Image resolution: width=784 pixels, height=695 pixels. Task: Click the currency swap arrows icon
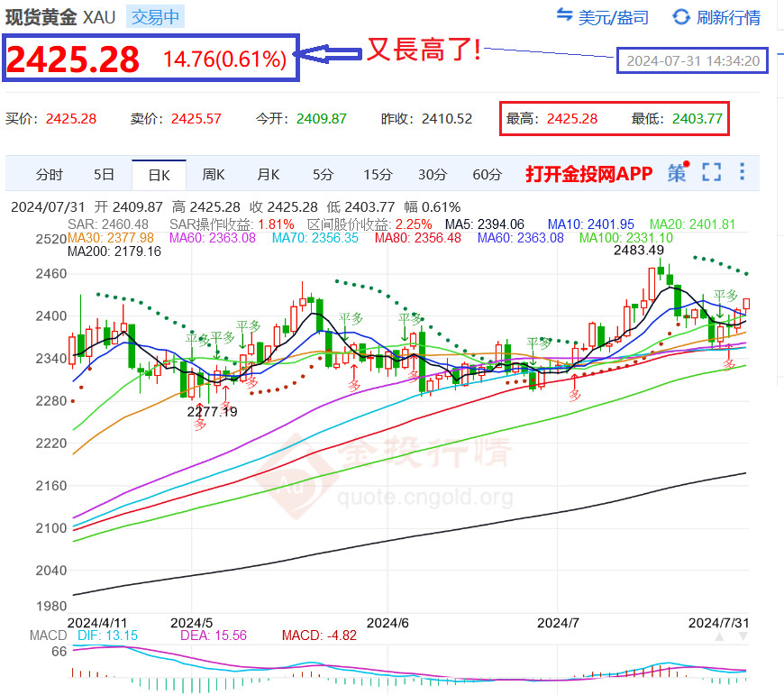564,15
